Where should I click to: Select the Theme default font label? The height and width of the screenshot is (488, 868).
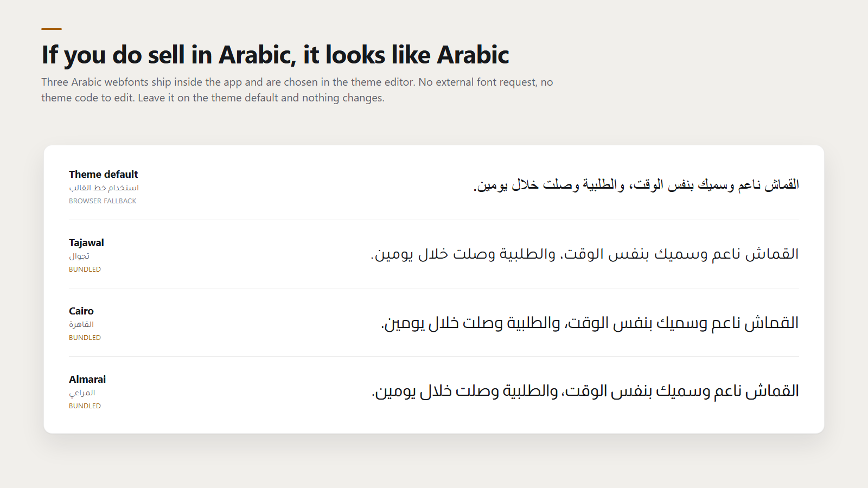pos(103,174)
